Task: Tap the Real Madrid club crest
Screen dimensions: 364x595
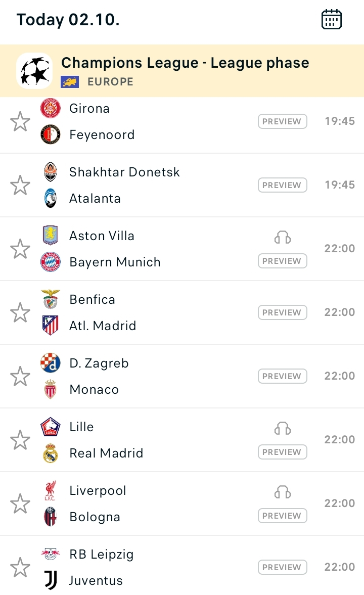Action: pos(51,453)
